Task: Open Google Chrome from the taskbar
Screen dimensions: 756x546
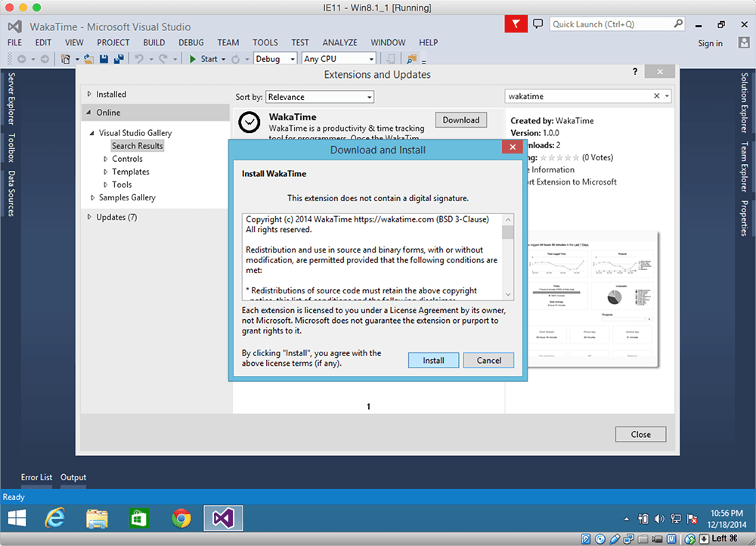Action: pyautogui.click(x=181, y=518)
